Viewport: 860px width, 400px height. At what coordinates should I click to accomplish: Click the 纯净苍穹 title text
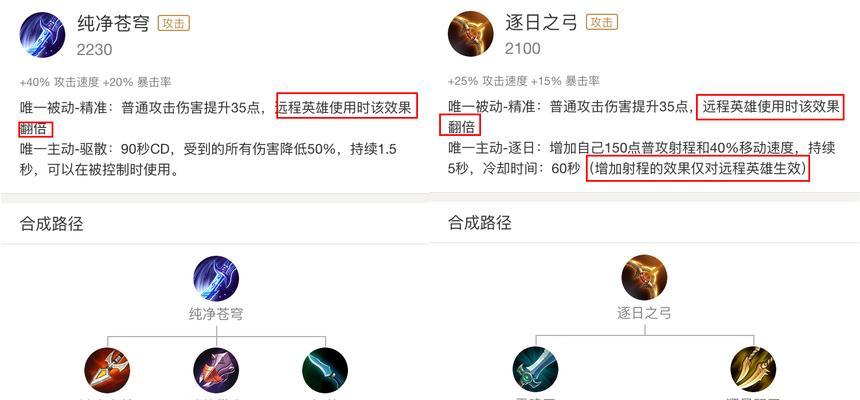[x=114, y=24]
